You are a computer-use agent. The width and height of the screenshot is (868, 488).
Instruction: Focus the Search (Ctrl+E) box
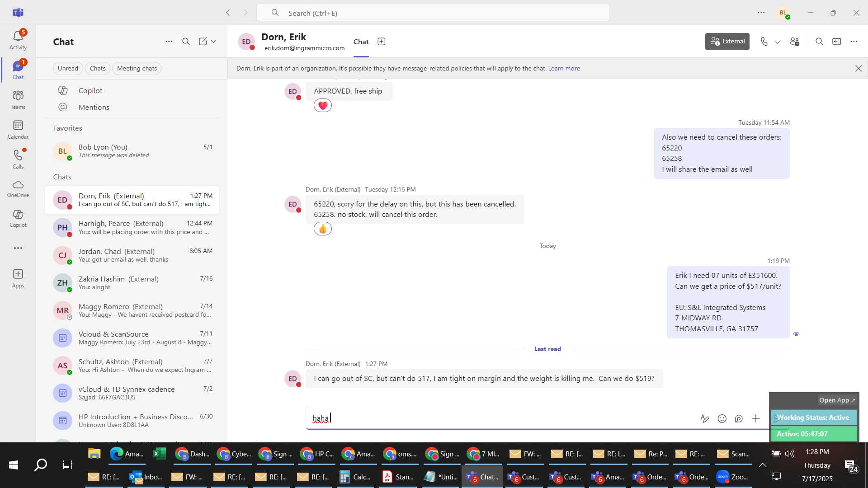click(433, 13)
